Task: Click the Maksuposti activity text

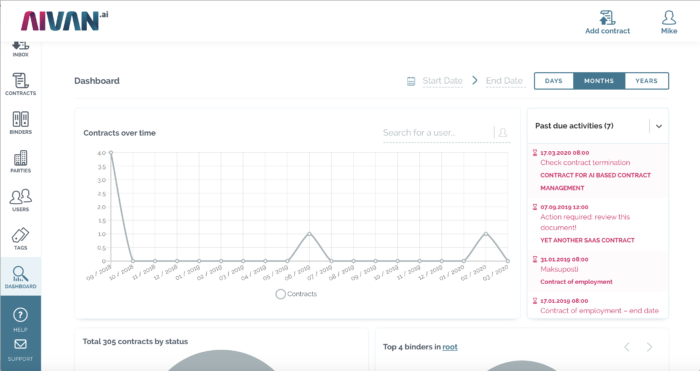Action: [559, 269]
